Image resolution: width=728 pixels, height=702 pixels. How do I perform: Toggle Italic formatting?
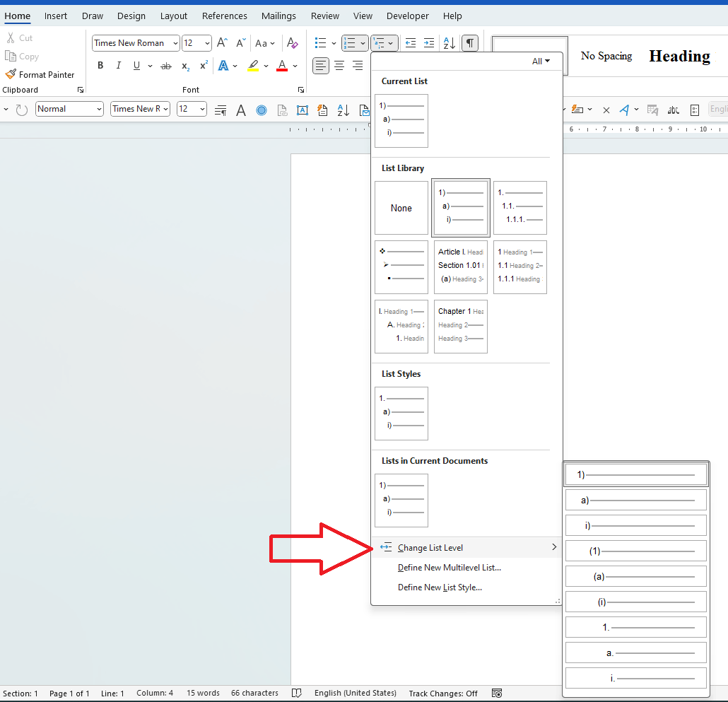[x=119, y=66]
